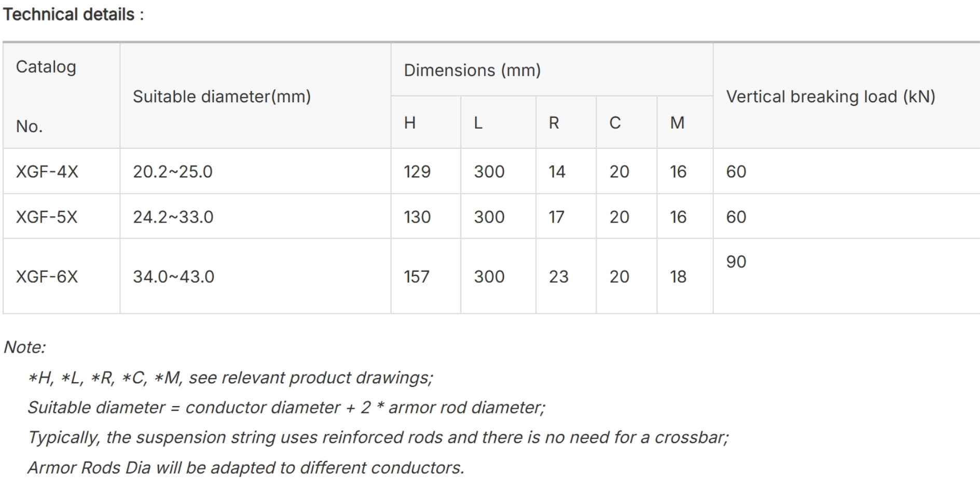Image resolution: width=980 pixels, height=487 pixels.
Task: Click the L dimension column header
Action: click(498, 123)
